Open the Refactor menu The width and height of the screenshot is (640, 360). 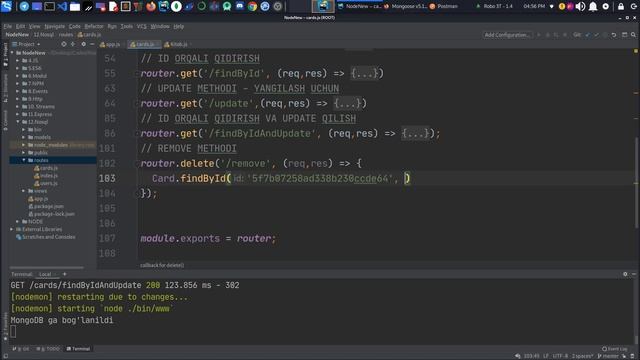94,26
